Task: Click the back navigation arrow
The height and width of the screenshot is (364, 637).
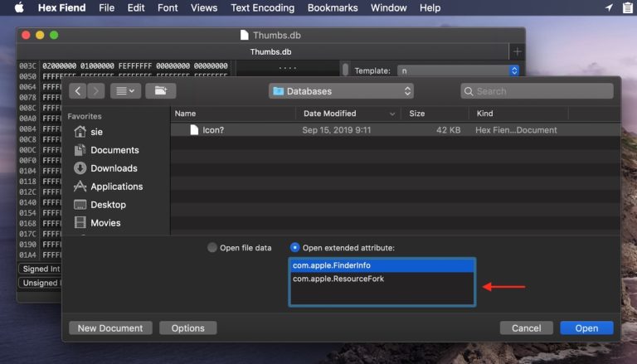Action: [78, 91]
